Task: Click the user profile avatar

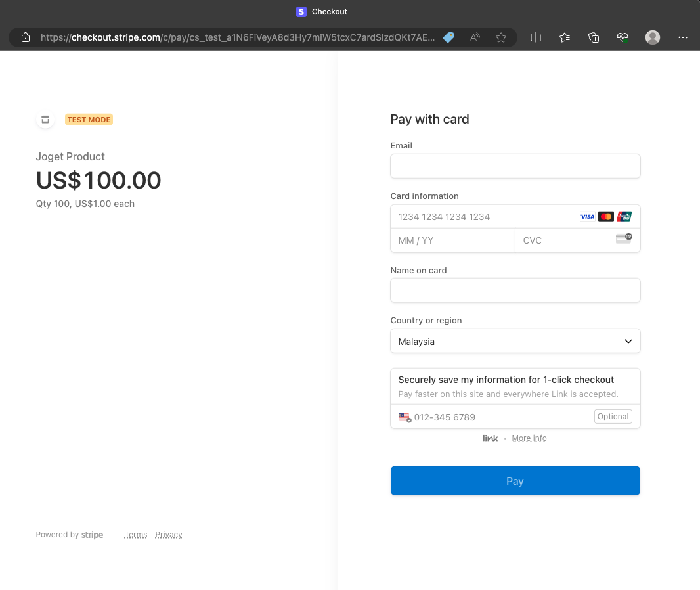Action: 653,37
